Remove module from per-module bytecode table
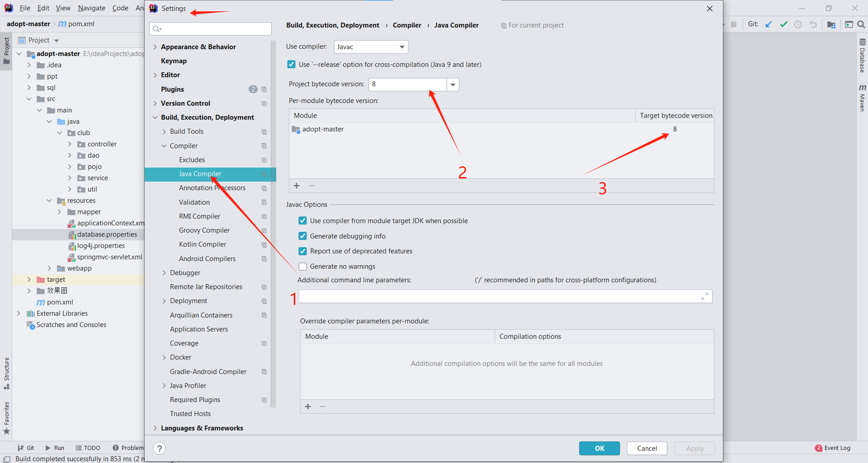Screen dimensions: 868x463 coord(311,186)
